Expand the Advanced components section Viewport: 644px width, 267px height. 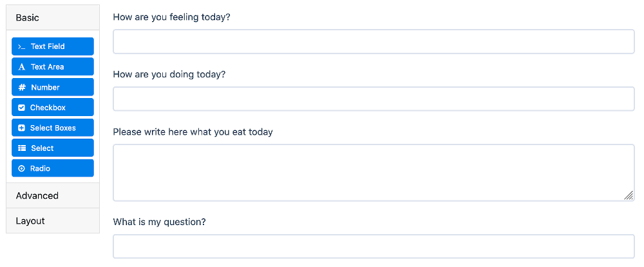[x=53, y=195]
